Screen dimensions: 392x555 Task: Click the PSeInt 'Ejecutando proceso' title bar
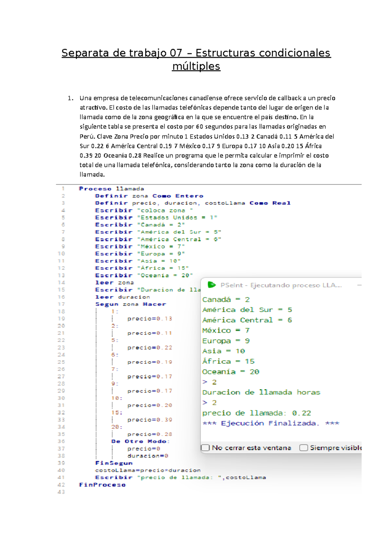pyautogui.click(x=281, y=285)
